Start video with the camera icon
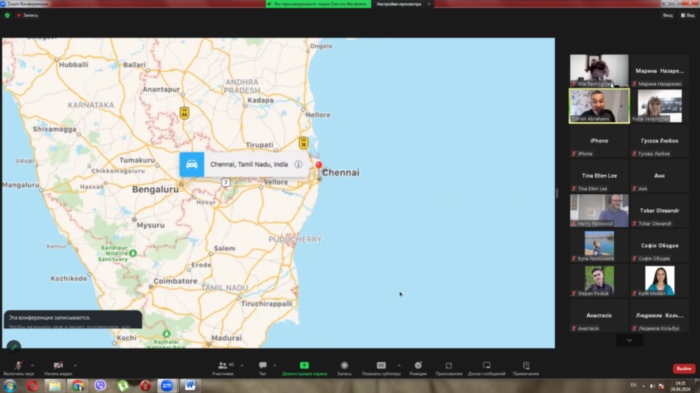 click(x=58, y=368)
